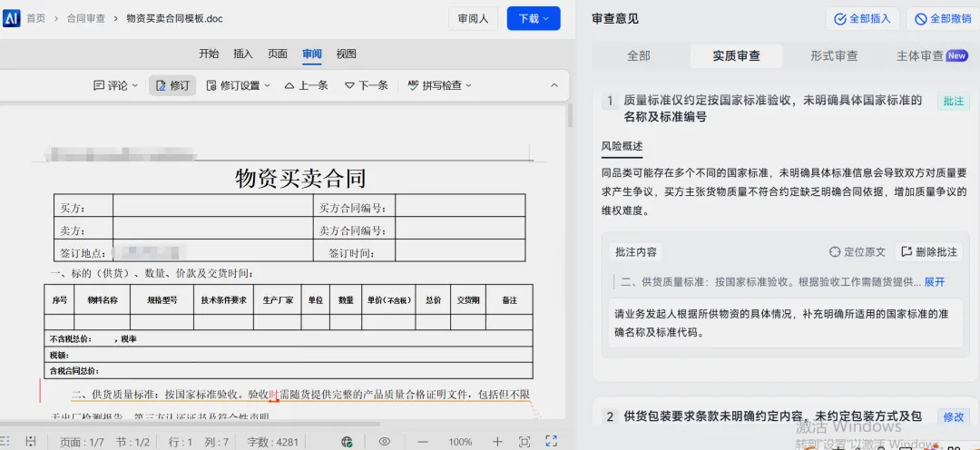This screenshot has height=450, width=980.
Task: Switch to the 形式审查 tab
Action: click(835, 55)
